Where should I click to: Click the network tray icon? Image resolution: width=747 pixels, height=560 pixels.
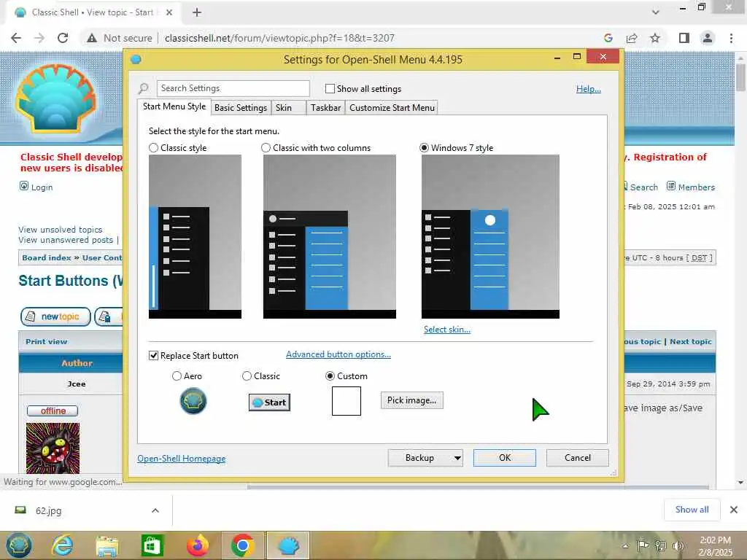click(660, 545)
